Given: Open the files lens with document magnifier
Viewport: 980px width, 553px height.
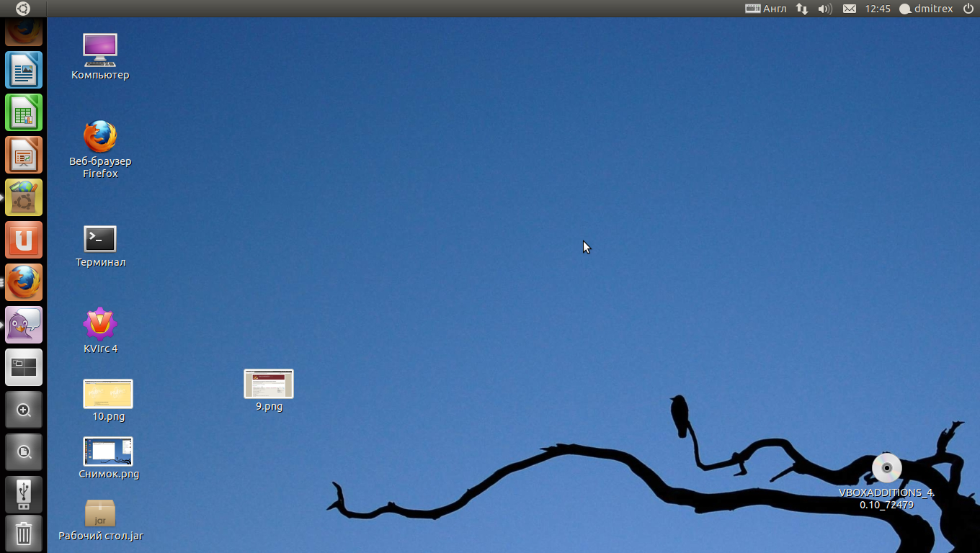Looking at the screenshot, I should pos(24,452).
